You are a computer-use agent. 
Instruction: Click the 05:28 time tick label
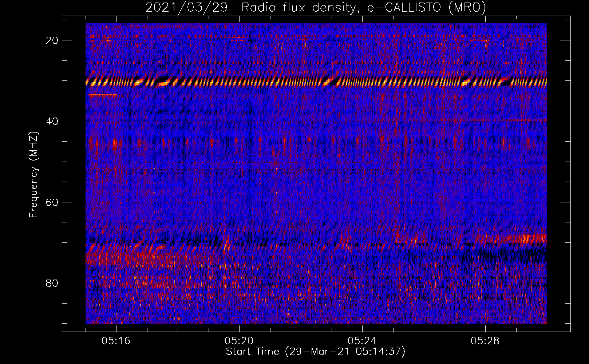pyautogui.click(x=485, y=341)
